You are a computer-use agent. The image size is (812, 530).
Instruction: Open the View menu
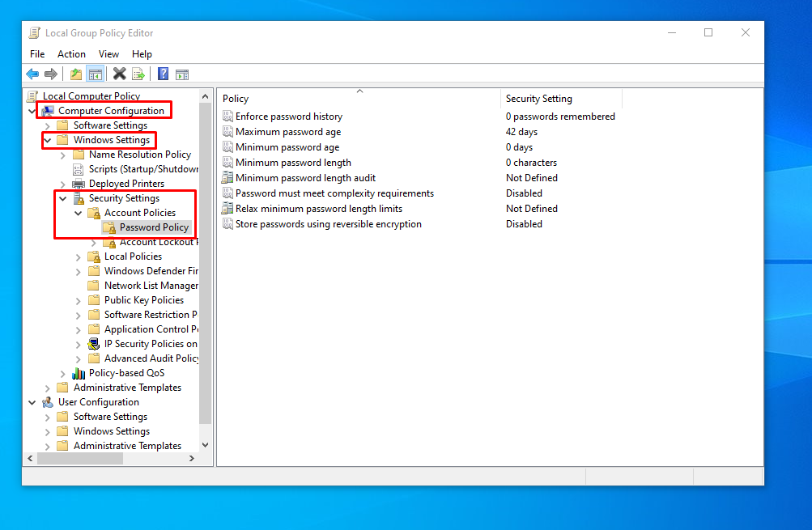[108, 54]
